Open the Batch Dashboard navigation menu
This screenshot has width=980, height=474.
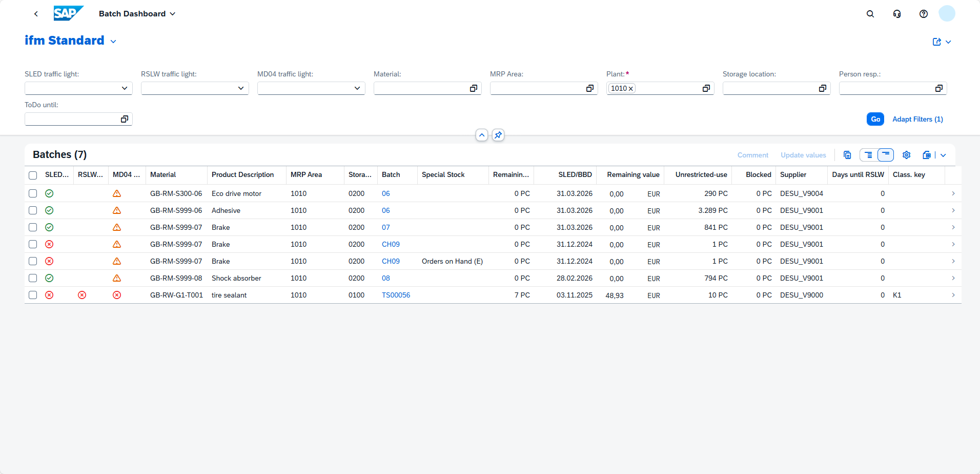[137, 14]
